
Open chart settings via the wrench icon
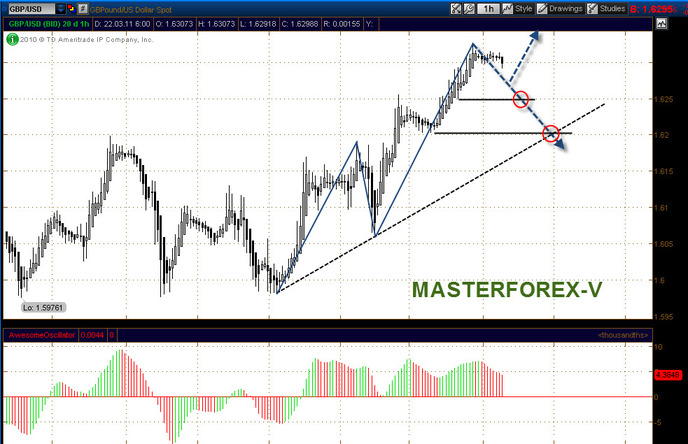[469, 9]
